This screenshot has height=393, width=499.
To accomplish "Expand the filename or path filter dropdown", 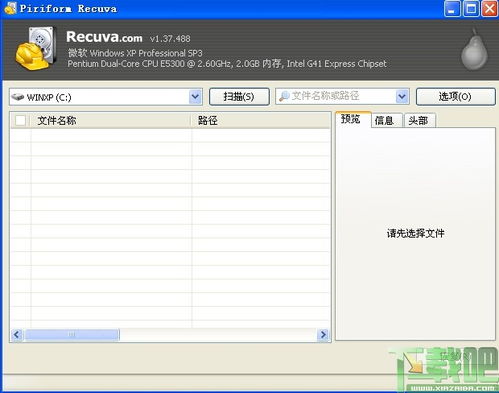I will [x=402, y=97].
